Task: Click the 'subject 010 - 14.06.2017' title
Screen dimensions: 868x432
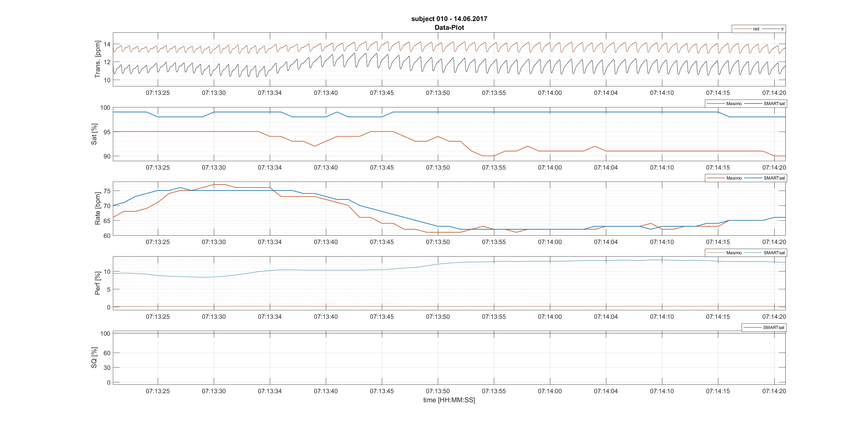Action: [449, 19]
